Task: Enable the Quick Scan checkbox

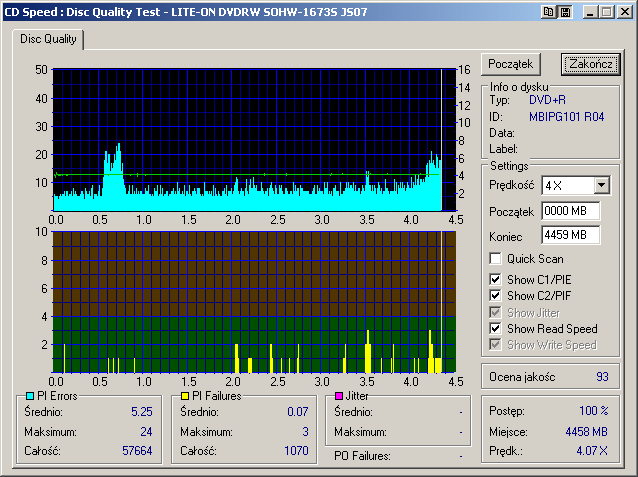Action: point(495,258)
